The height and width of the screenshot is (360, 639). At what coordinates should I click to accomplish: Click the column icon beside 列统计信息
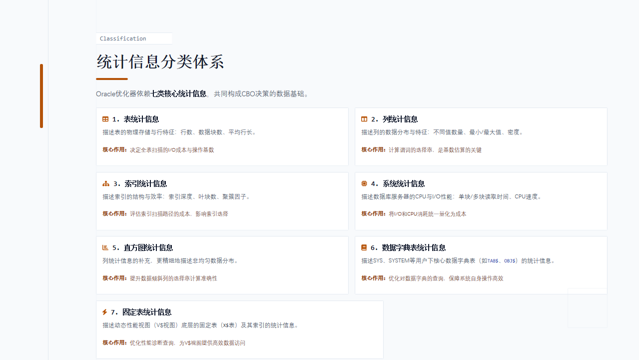364,119
